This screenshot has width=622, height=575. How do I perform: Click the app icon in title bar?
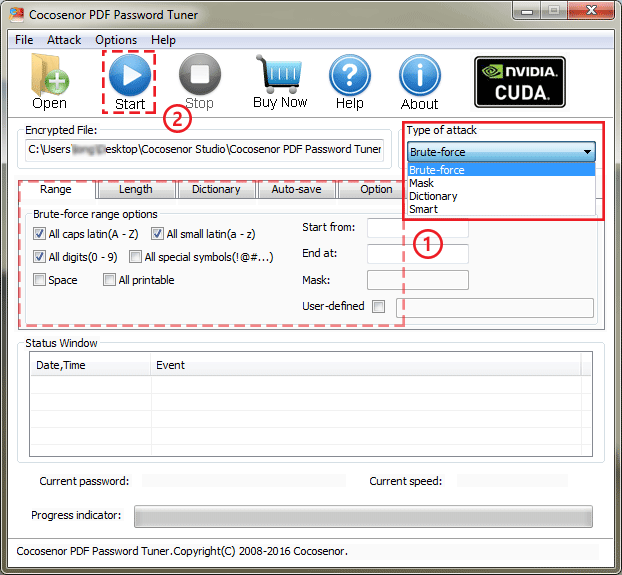[x=17, y=14]
